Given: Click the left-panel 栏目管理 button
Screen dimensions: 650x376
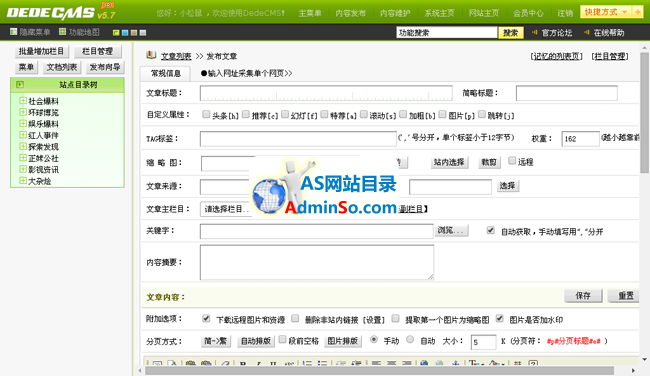Looking at the screenshot, I should click(x=98, y=51).
